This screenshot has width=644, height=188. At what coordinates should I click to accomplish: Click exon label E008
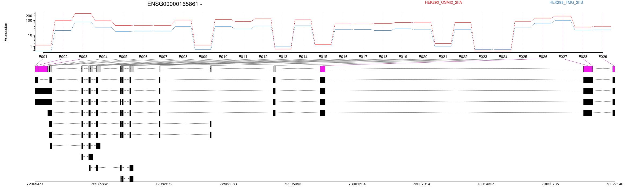pos(183,57)
